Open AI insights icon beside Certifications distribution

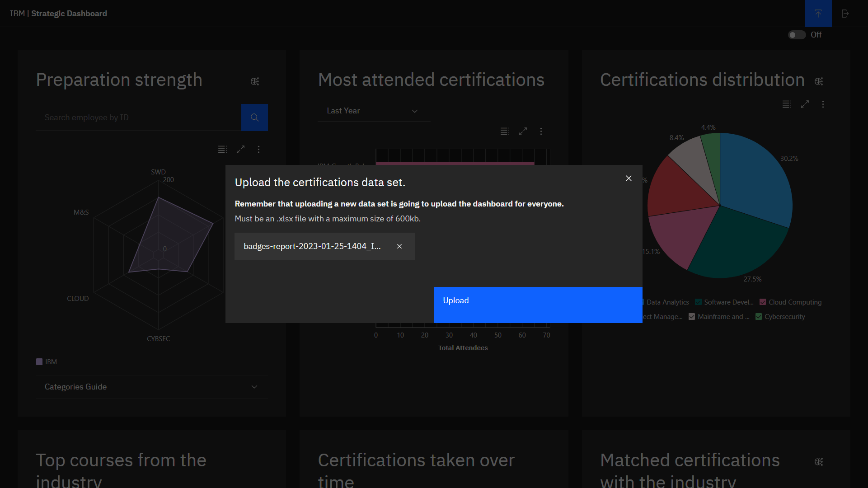point(819,81)
